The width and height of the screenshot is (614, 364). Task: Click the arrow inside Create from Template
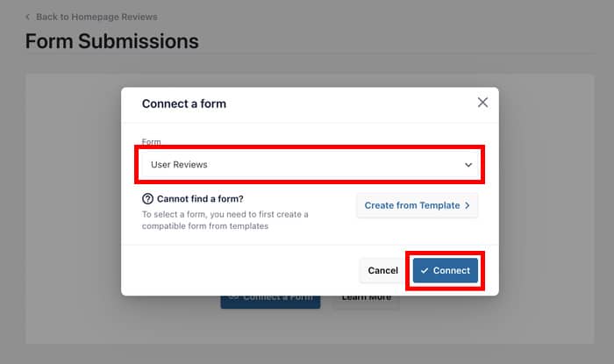(468, 206)
